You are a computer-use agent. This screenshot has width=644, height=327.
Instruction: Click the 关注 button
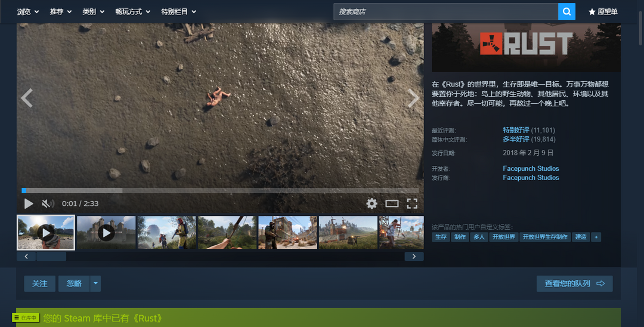[39, 283]
